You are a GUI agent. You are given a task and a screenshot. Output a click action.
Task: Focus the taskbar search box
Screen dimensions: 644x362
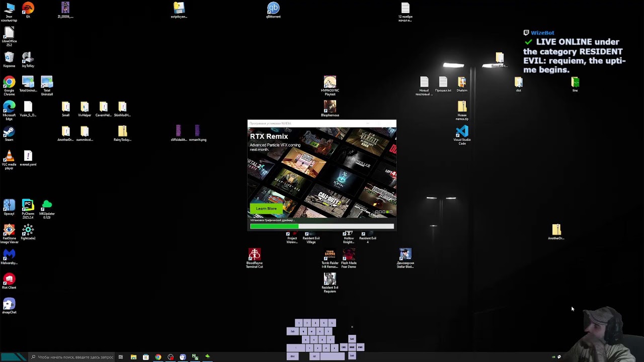coord(71,357)
